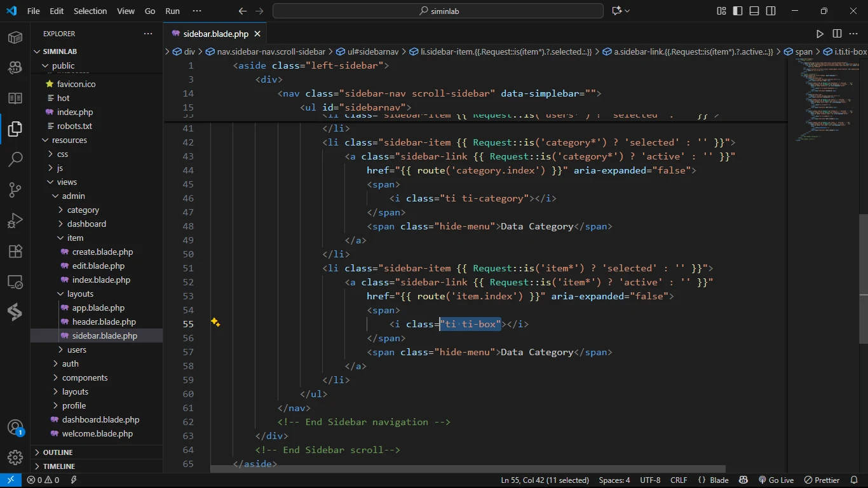Image resolution: width=868 pixels, height=488 pixels.
Task: Open the Source Control view
Action: (15, 189)
